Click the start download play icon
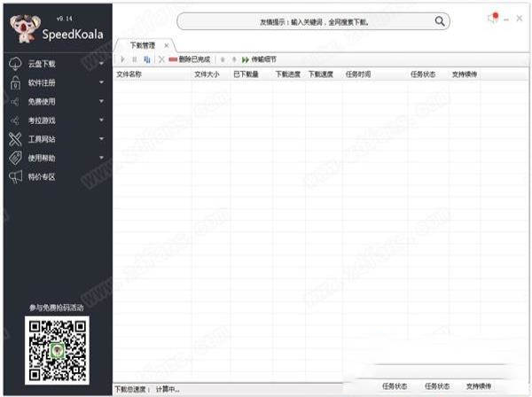The height and width of the screenshot is (397, 532). coord(123,58)
